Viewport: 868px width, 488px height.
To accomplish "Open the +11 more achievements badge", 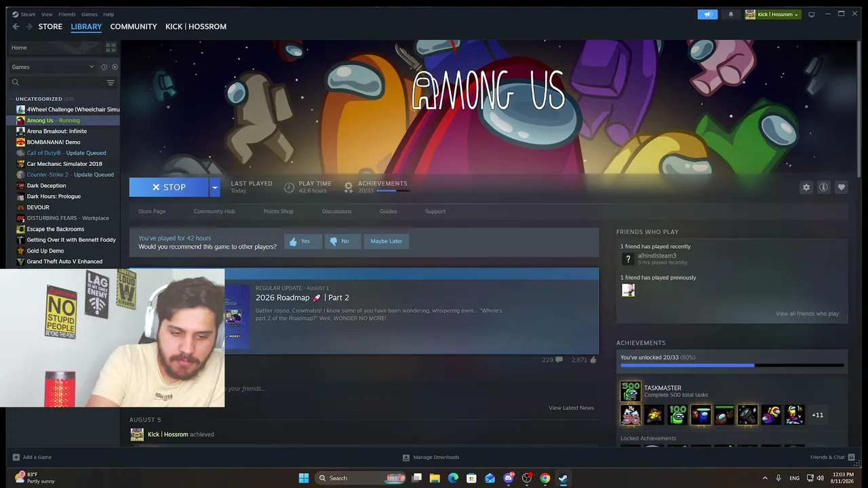I will point(817,415).
